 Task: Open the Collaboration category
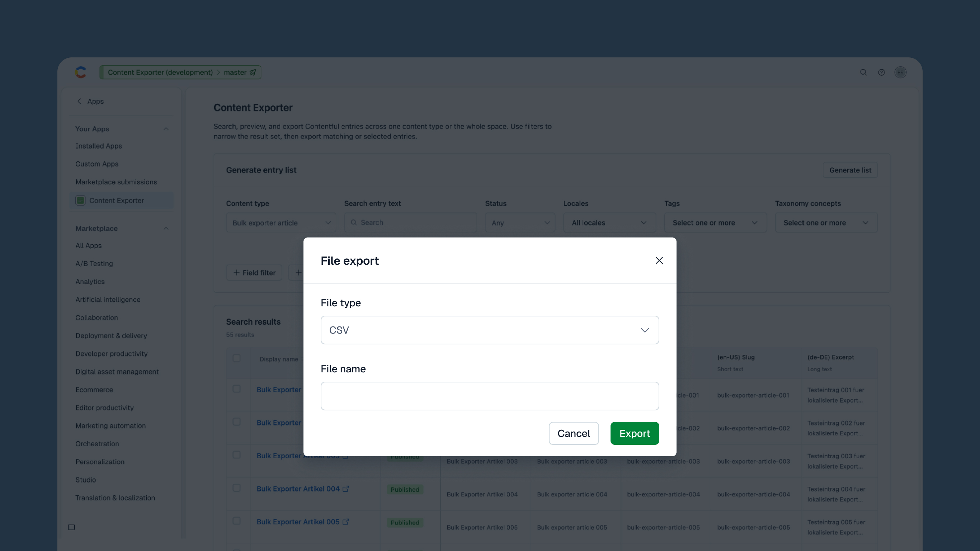tap(96, 317)
